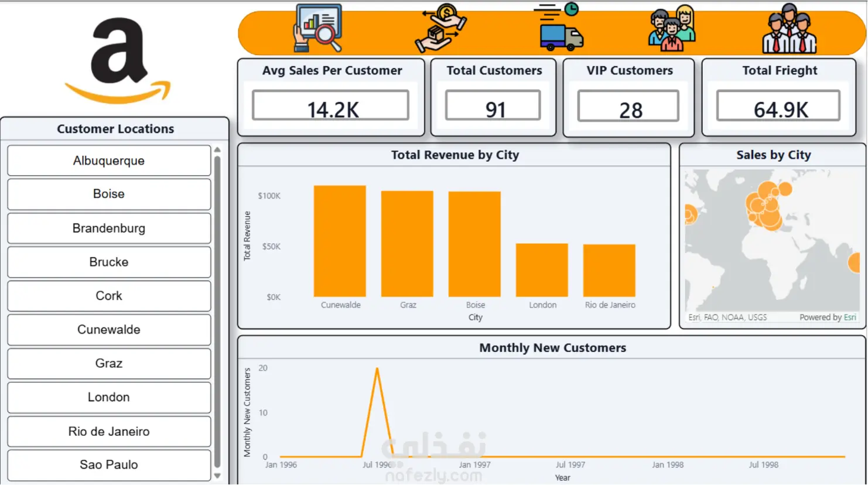This screenshot has height=485, width=868.
Task: Filter by Albuquerque location
Action: click(109, 160)
